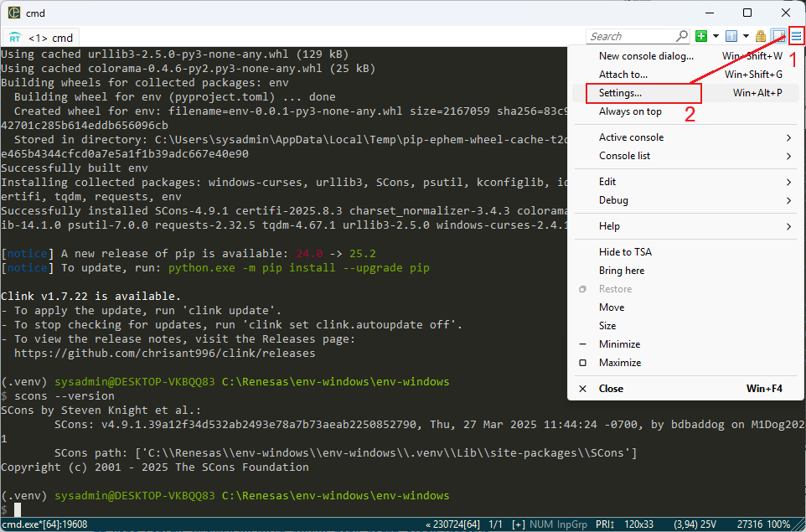The width and height of the screenshot is (806, 532).
Task: Click the [+] indicator in status bar
Action: click(520, 524)
